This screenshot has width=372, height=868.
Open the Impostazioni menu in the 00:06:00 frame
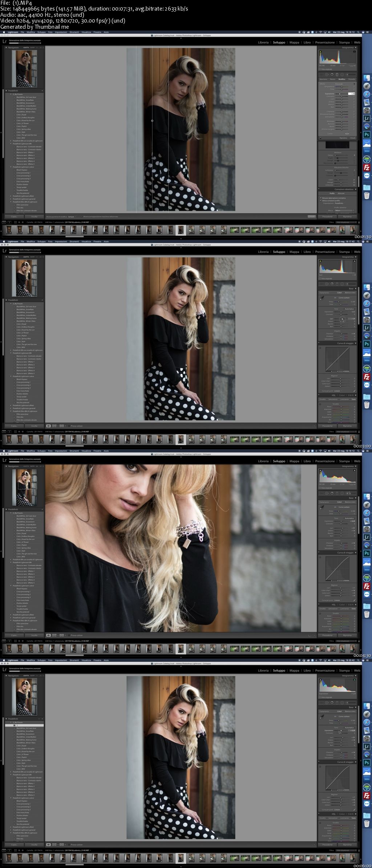[61, 660]
